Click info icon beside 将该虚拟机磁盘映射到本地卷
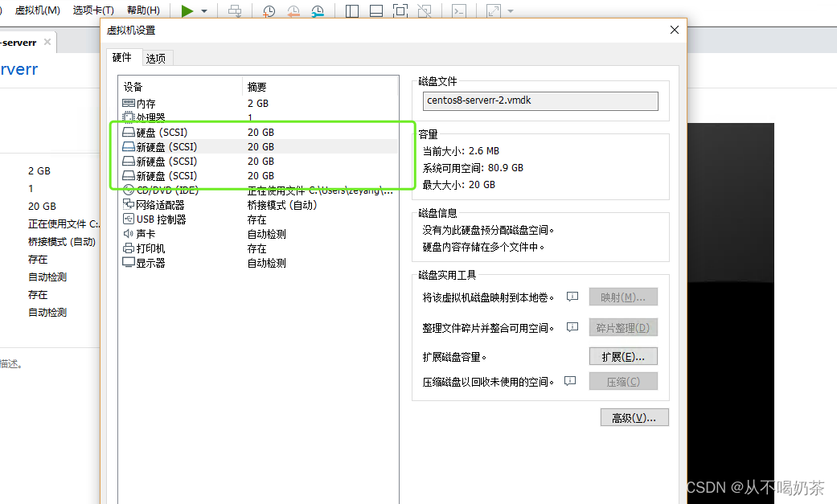The height and width of the screenshot is (504, 837). pos(572,297)
